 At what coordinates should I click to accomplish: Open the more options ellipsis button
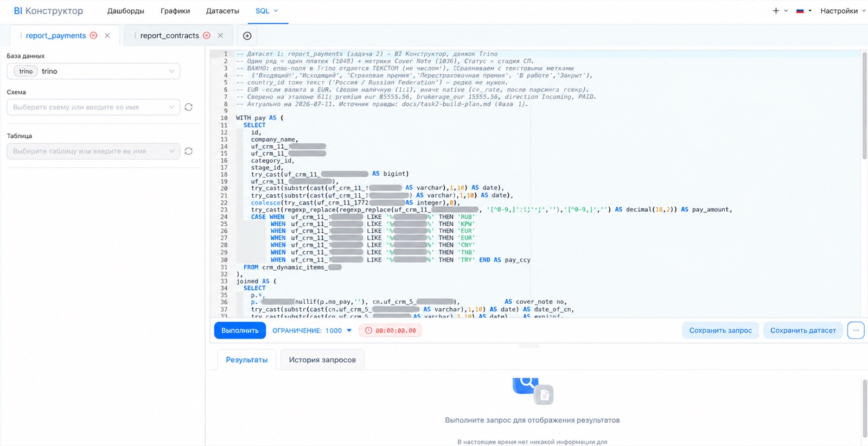pos(856,330)
